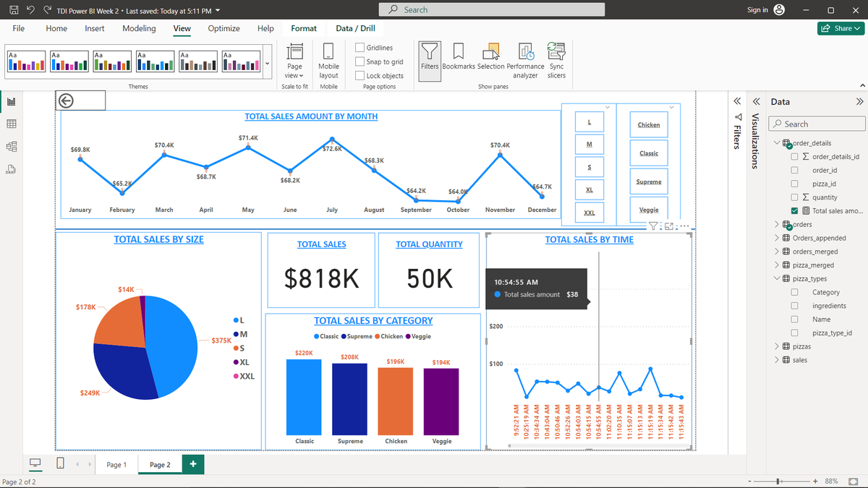The image size is (868, 488).
Task: Uncheck the Total sales amount field
Action: tap(794, 211)
